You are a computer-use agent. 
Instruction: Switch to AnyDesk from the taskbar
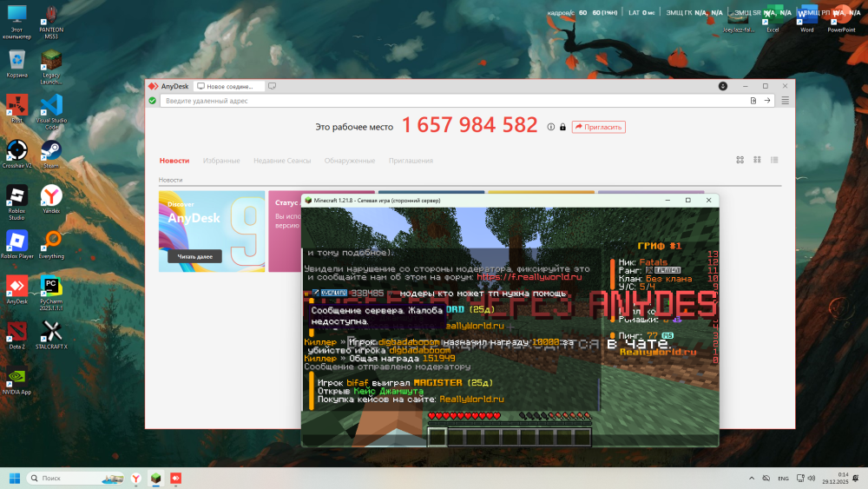tap(175, 478)
